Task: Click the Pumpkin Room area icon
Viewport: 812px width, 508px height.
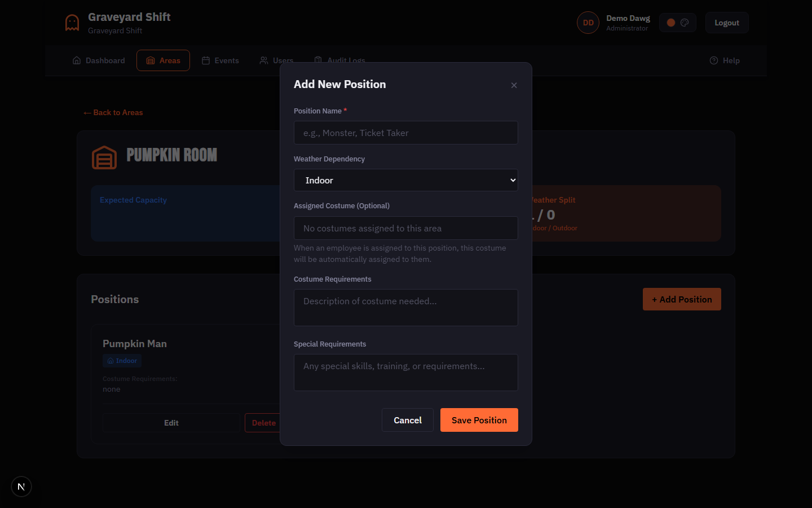Action: tap(104, 157)
